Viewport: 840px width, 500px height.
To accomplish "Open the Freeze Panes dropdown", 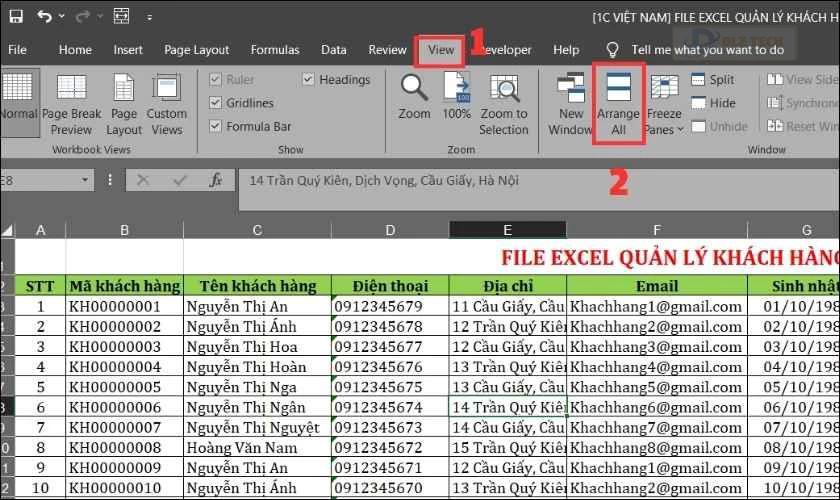I will tap(664, 105).
